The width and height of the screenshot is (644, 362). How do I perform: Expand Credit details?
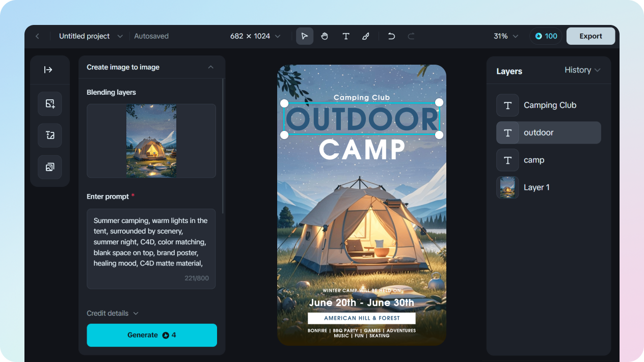click(113, 313)
